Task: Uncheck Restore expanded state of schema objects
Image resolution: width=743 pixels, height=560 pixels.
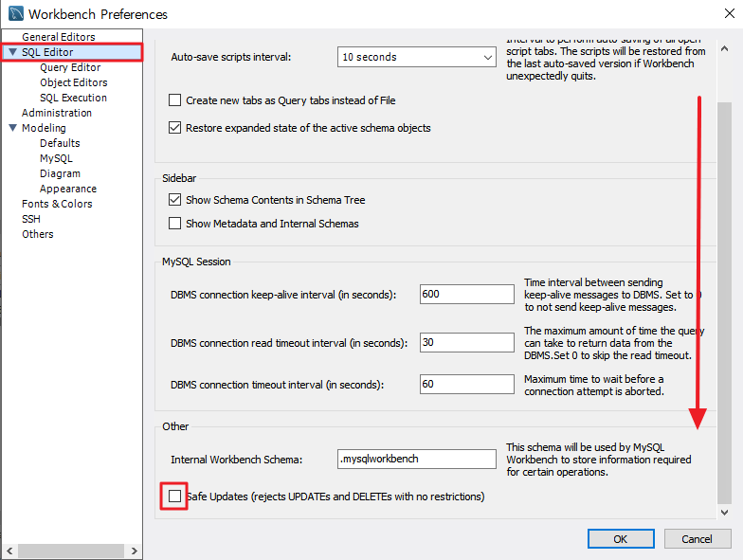Action: click(x=174, y=127)
